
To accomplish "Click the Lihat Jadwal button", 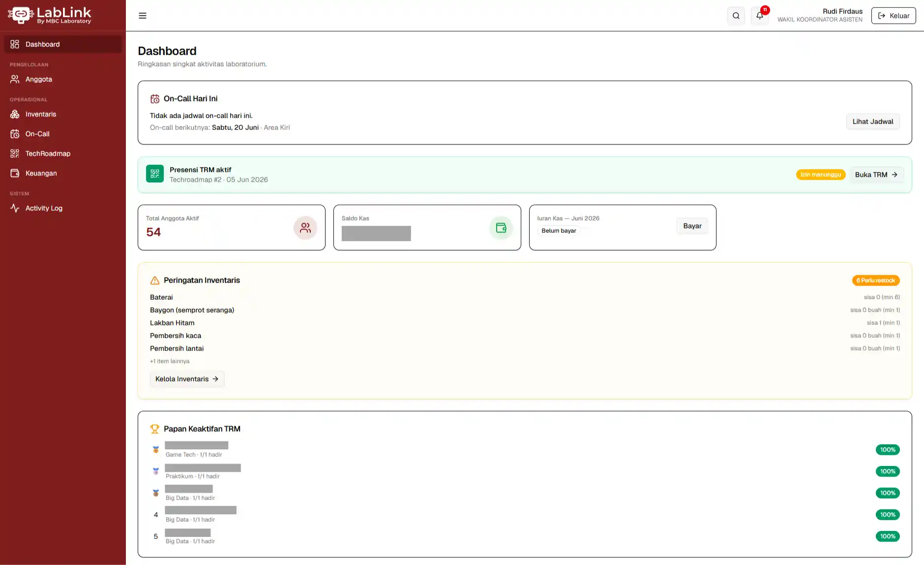I will (873, 122).
